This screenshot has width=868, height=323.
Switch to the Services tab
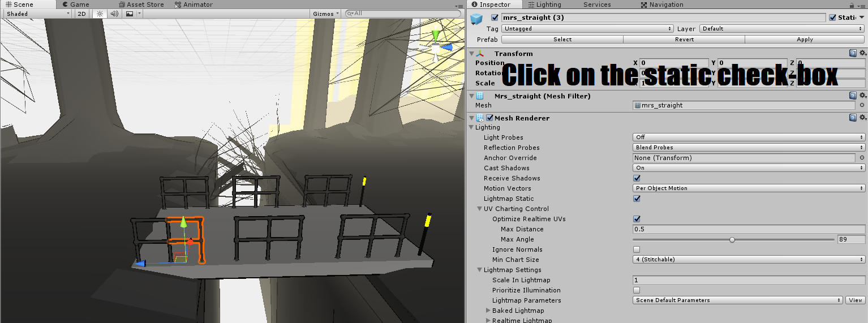(597, 5)
